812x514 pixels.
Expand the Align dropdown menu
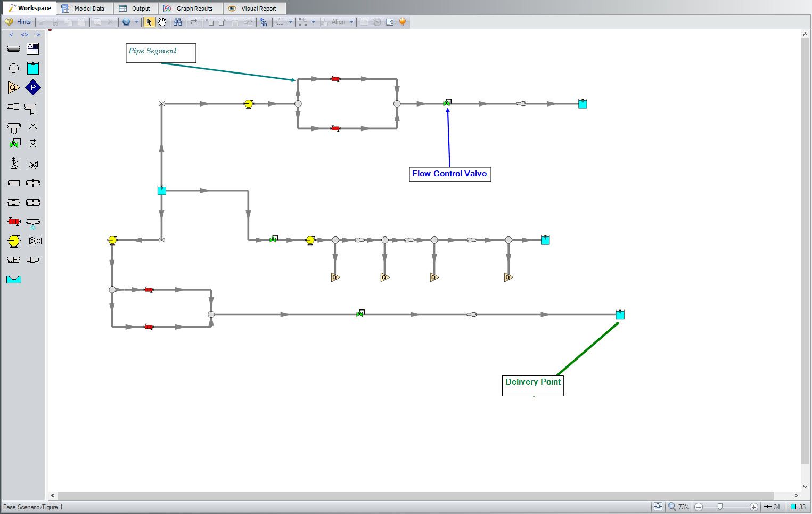[351, 22]
